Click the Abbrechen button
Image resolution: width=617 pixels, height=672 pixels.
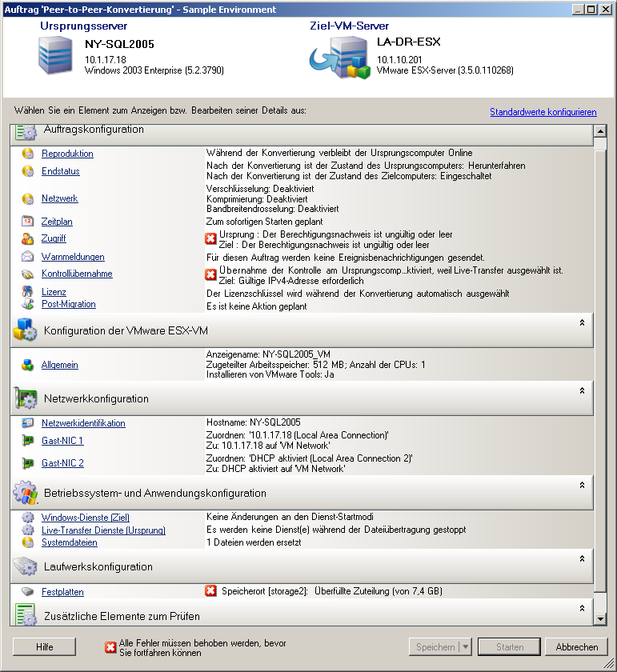tap(577, 646)
